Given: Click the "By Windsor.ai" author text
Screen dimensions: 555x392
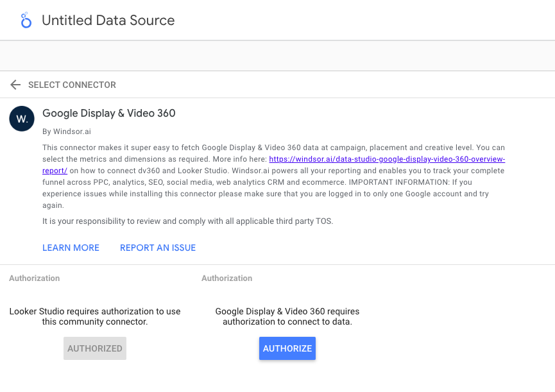Looking at the screenshot, I should point(65,132).
